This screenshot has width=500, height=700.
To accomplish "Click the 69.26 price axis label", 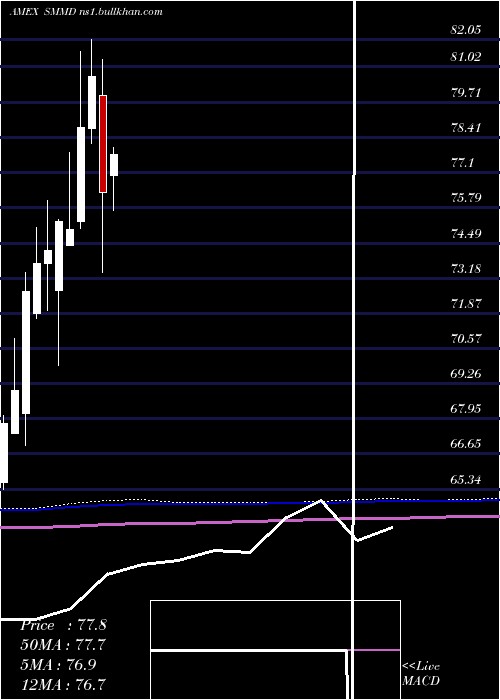I will pyautogui.click(x=466, y=374).
